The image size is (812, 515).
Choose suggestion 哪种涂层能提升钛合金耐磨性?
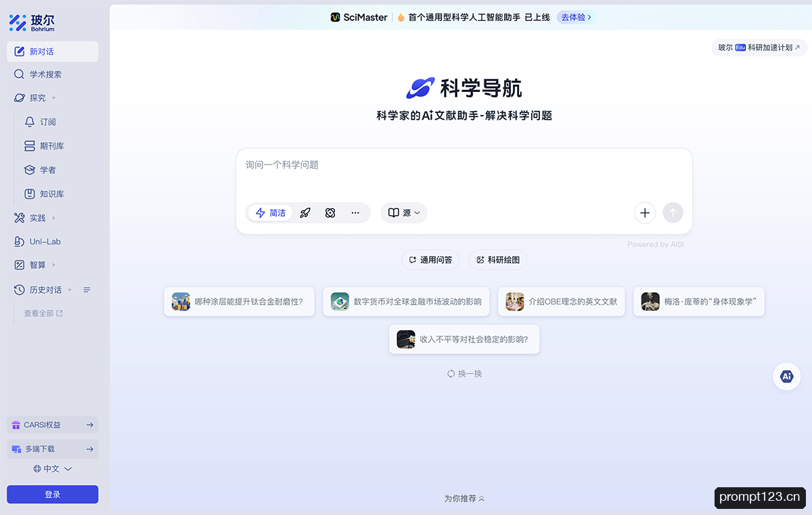point(239,301)
